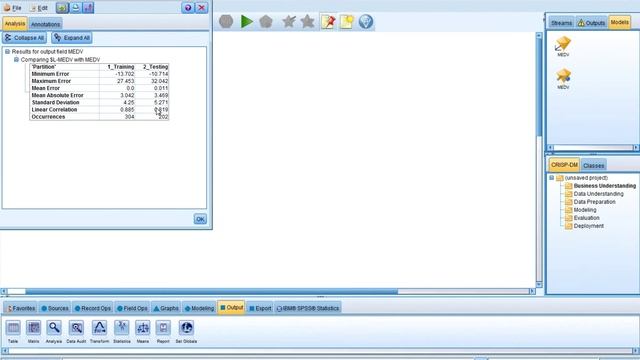Click the yellow sticky note icon
This screenshot has height=360, width=640.
pos(347,22)
